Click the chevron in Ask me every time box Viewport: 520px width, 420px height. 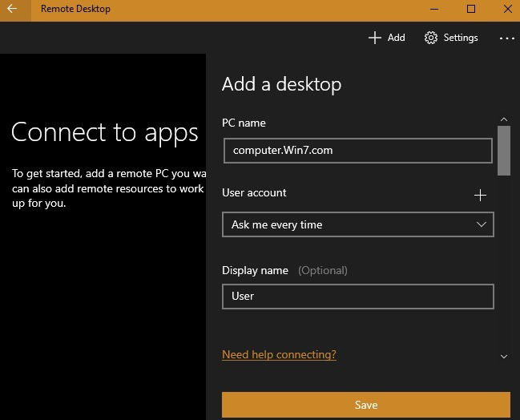pyautogui.click(x=482, y=224)
